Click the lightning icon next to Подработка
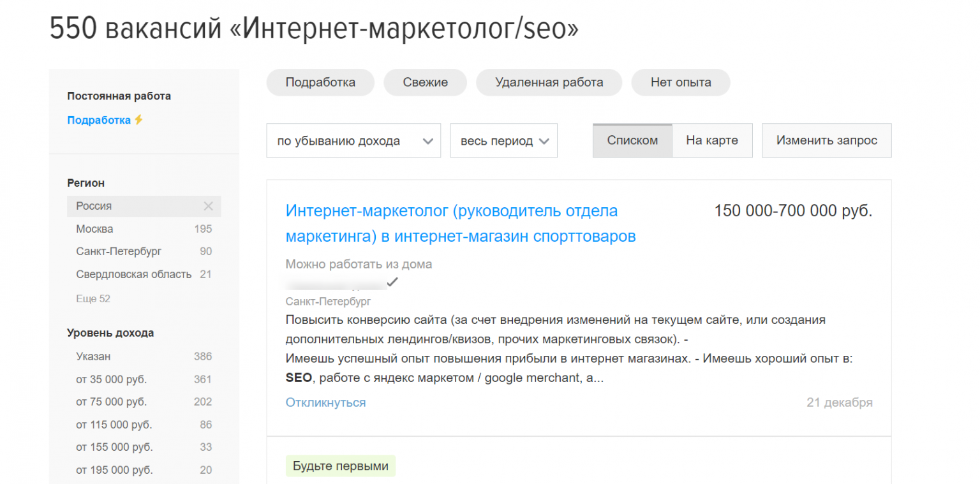Image resolution: width=980 pixels, height=484 pixels. click(x=138, y=120)
